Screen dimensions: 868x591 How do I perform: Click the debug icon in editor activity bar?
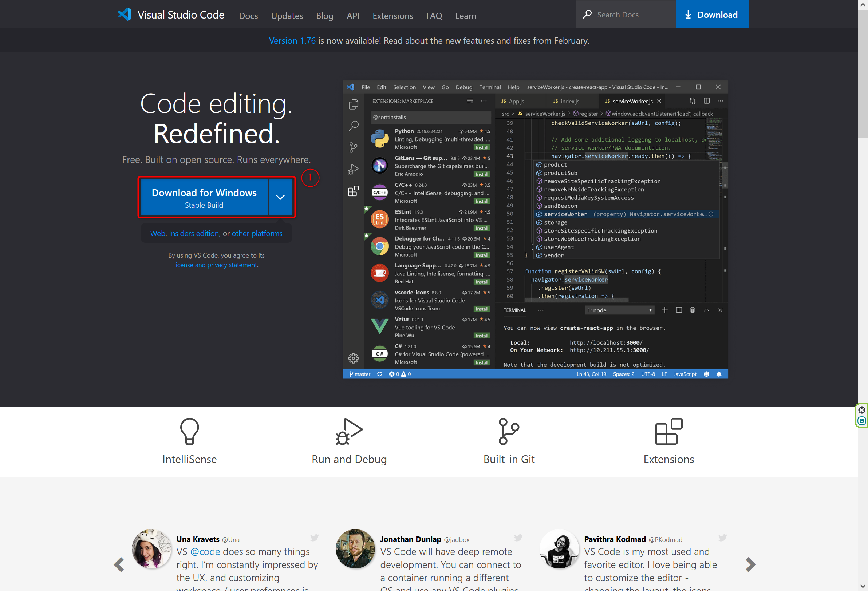tap(353, 170)
